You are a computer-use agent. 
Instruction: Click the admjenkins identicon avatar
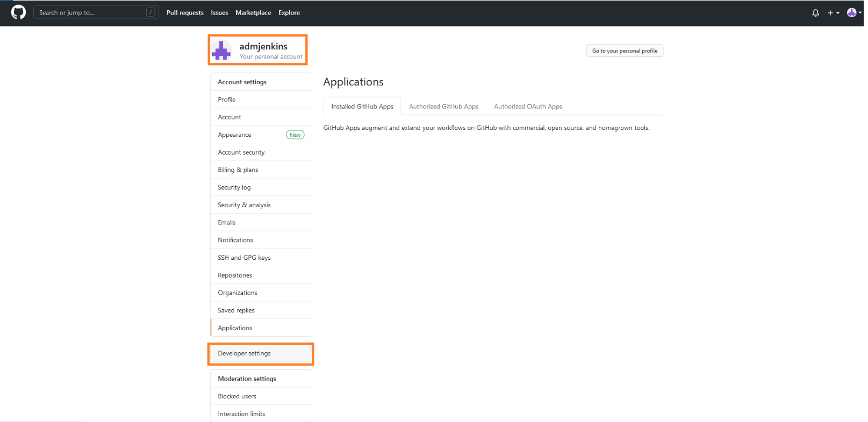(x=221, y=51)
